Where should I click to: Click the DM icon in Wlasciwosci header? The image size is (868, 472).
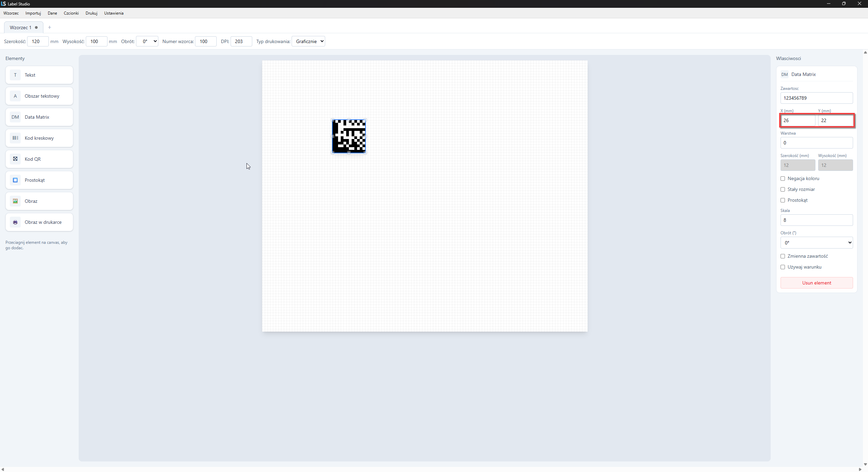tap(785, 74)
